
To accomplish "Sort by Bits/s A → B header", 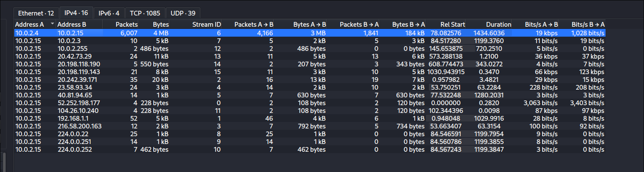I will point(536,24).
